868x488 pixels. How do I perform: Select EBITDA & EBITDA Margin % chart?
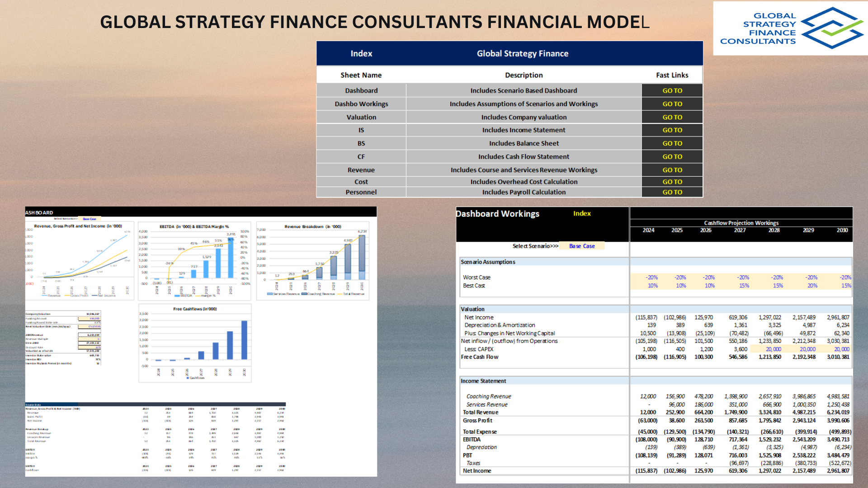click(194, 261)
